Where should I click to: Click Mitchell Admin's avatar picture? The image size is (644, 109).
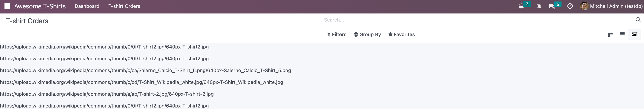(584, 6)
